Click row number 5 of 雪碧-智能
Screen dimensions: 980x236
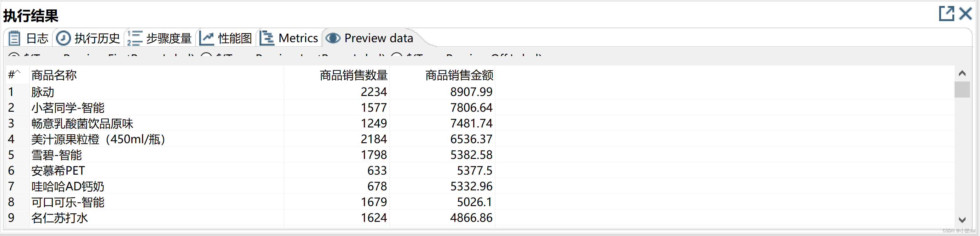pos(11,155)
